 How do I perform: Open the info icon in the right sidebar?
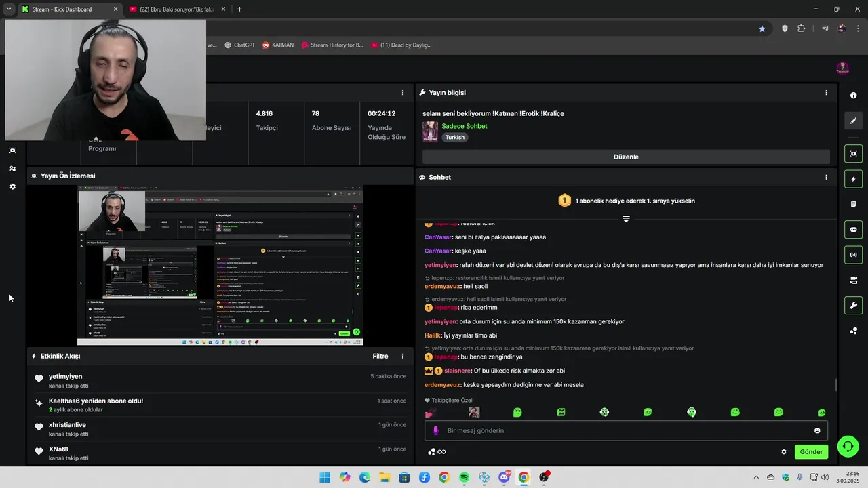pos(853,96)
